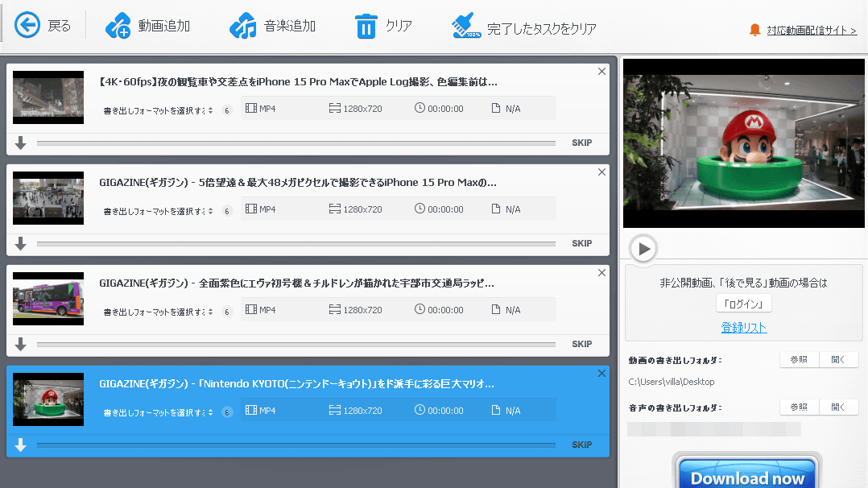
Task: Open format dropdown for the 4K·60fps video
Action: coord(158,110)
